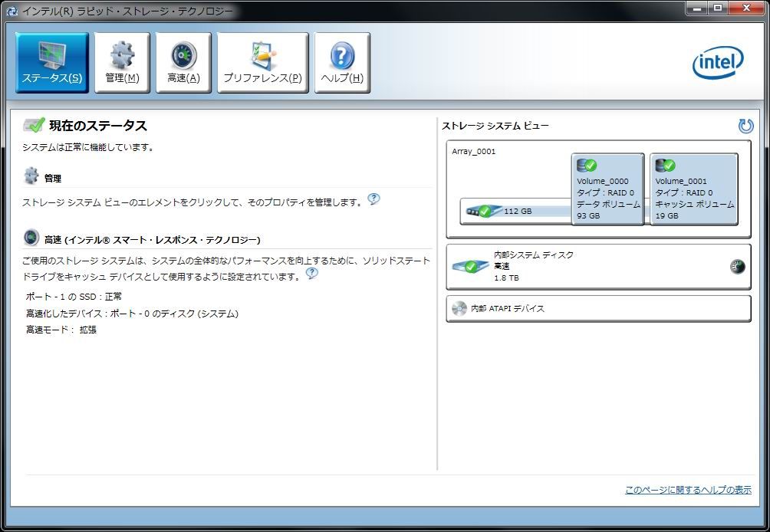Click the Volume_0001 status disk icon
770x532 pixels.
click(x=666, y=166)
